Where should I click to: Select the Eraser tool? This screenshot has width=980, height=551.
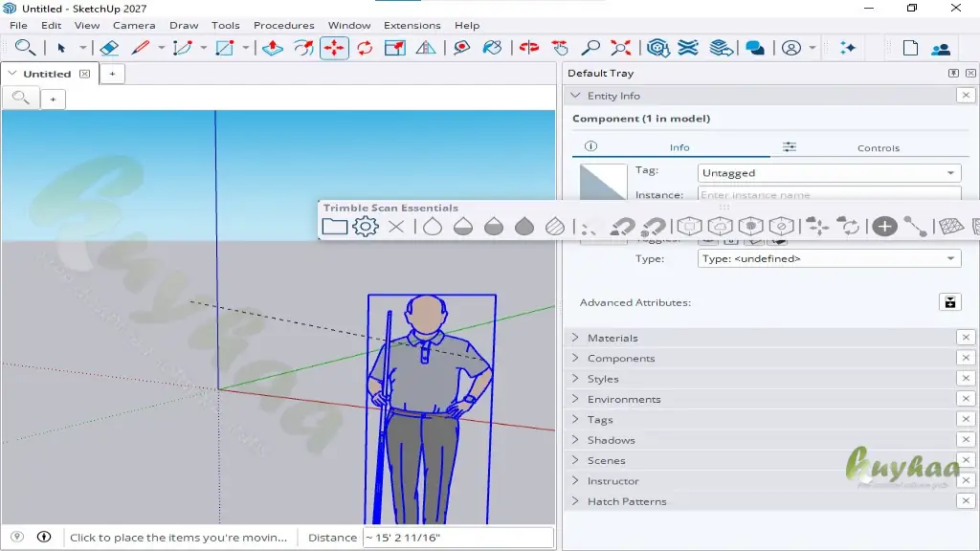click(x=109, y=48)
